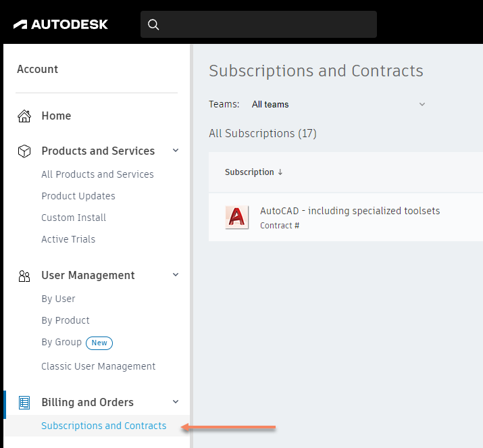Viewport: 483px width, 448px height.
Task: Select Billing and Orders menu heading
Action: [88, 403]
